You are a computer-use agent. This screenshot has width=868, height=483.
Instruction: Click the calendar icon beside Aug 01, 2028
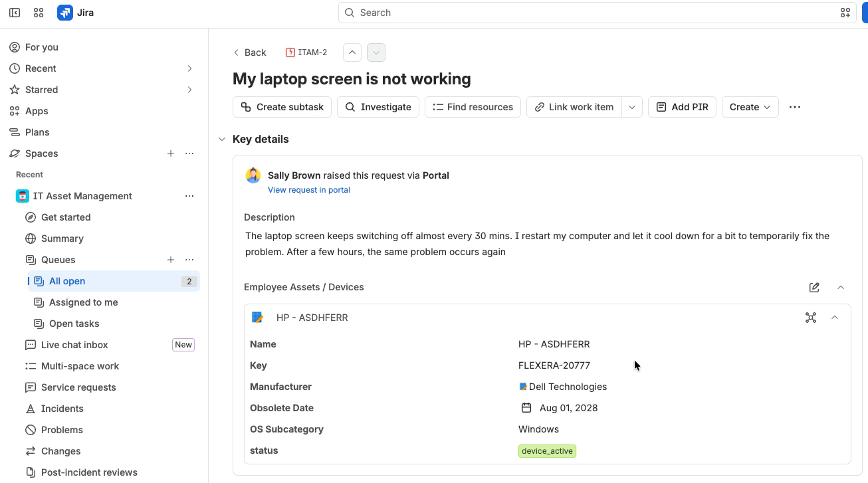(526, 408)
